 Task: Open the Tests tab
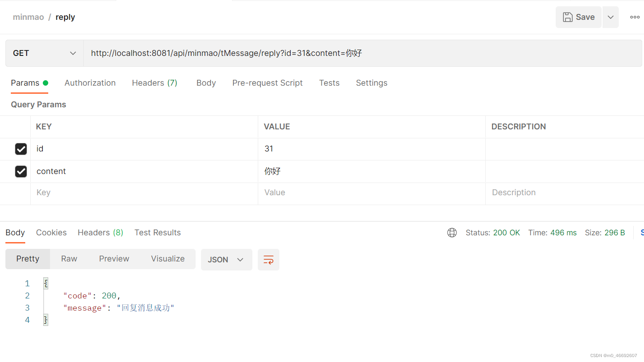[329, 83]
